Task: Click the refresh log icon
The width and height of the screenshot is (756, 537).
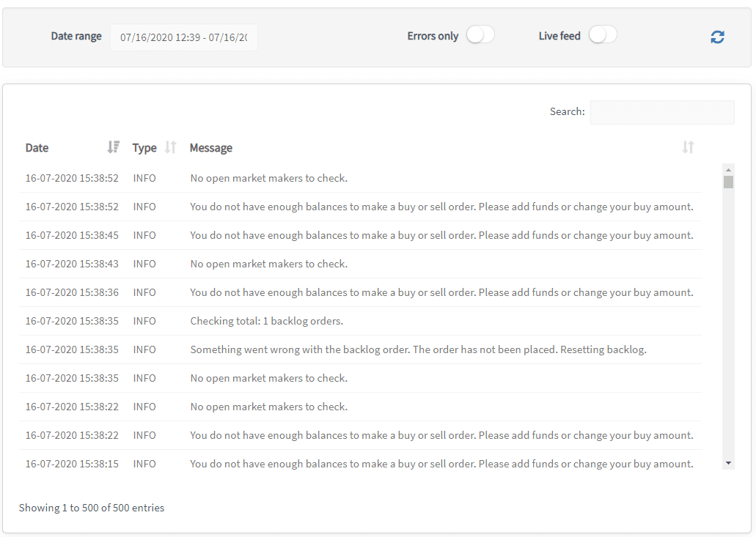Action: [717, 37]
